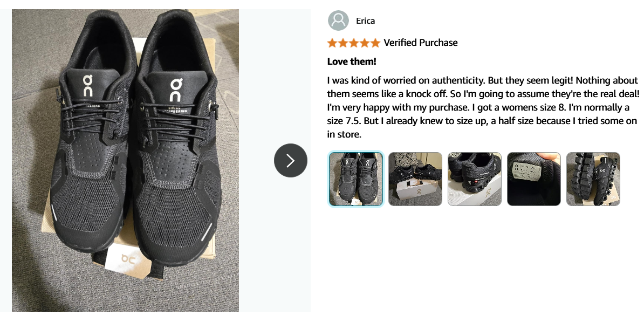Click the fifth (last) rating star
The image size is (644, 322).
click(x=375, y=43)
